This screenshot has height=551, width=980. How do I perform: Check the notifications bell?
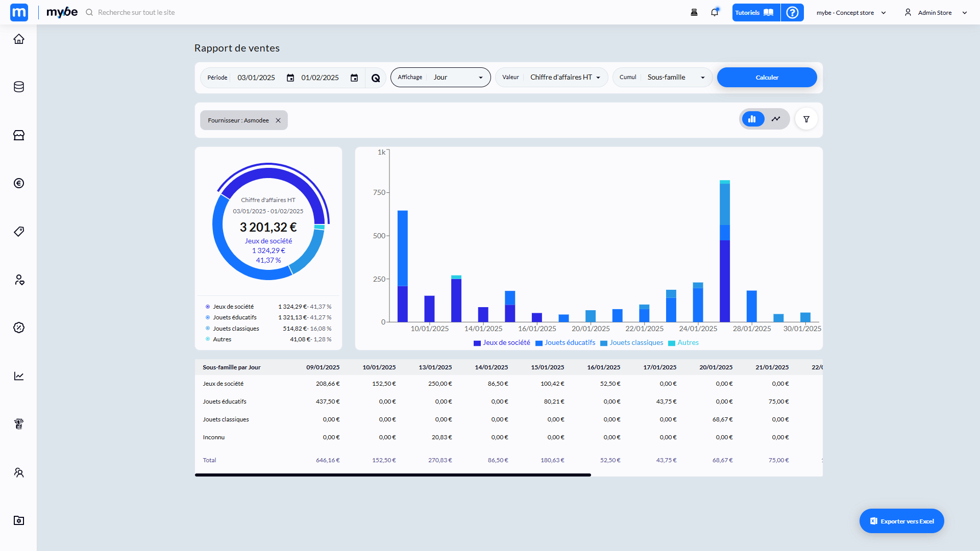pos(714,12)
